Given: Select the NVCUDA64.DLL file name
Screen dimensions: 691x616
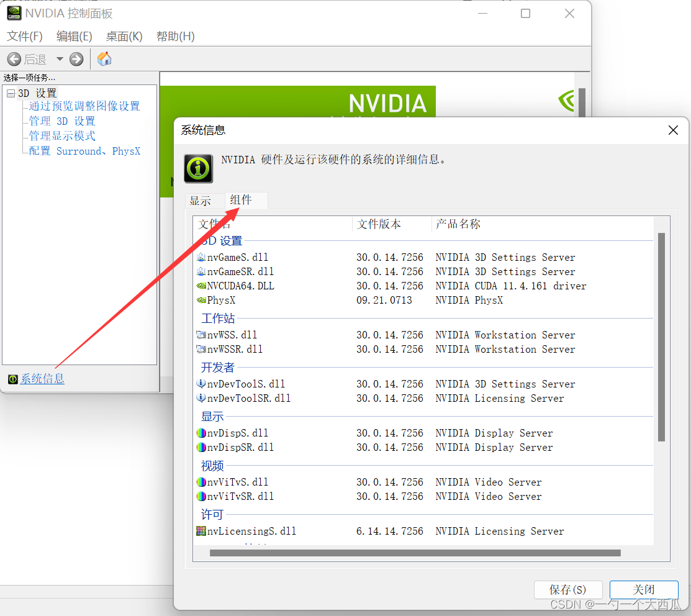Looking at the screenshot, I should [x=241, y=286].
